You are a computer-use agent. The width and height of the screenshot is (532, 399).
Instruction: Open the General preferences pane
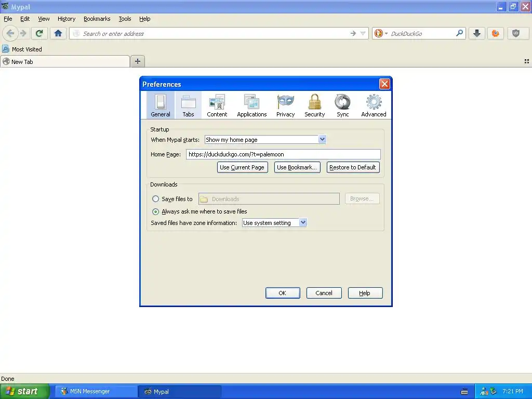pos(161,105)
